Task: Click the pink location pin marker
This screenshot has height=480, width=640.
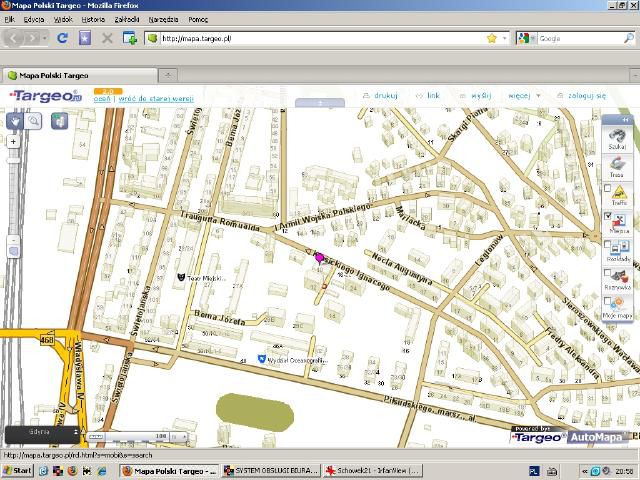Action: click(319, 258)
